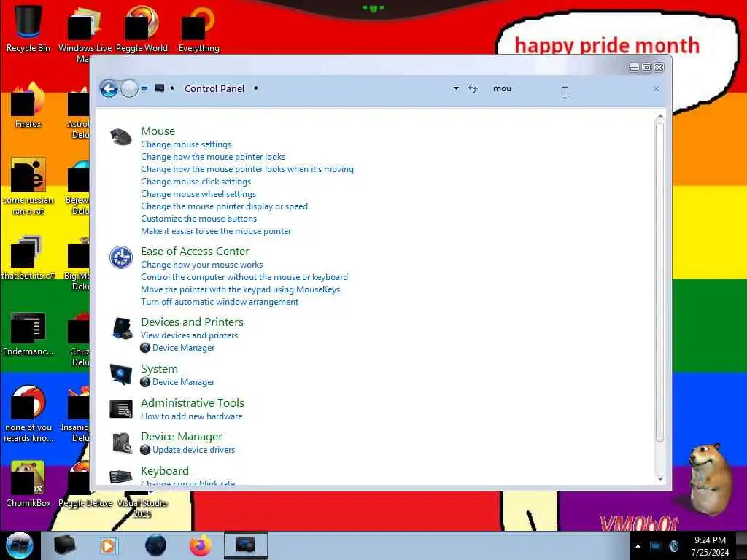This screenshot has width=747, height=560.
Task: Open the System heading
Action: [x=159, y=369]
